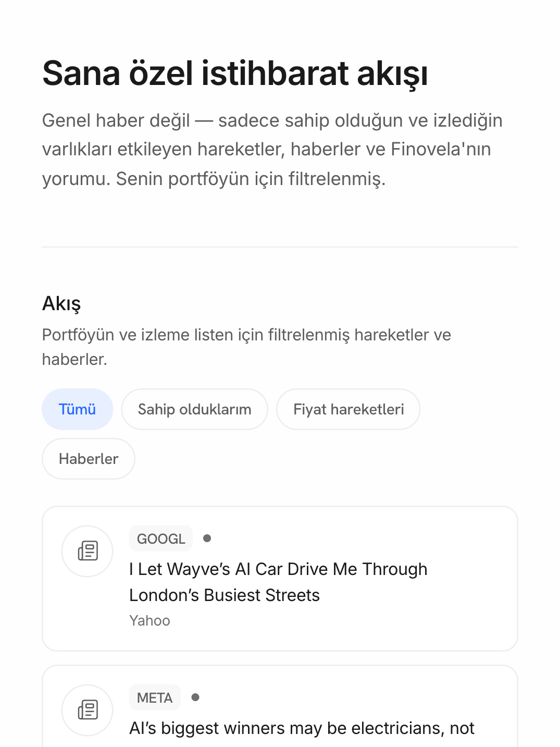Viewport: 560px width, 747px height.
Task: Switch to the Haberler filter
Action: coord(89,459)
